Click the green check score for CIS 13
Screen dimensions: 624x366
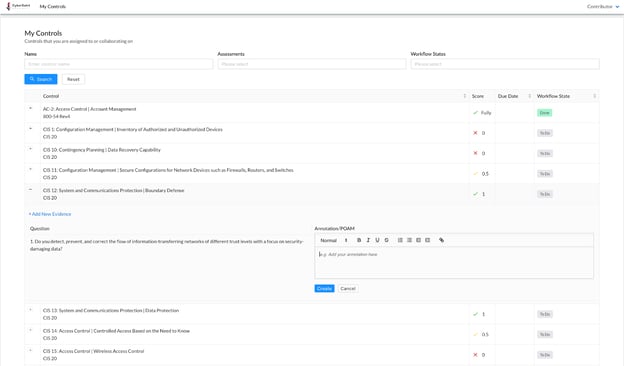click(475, 314)
